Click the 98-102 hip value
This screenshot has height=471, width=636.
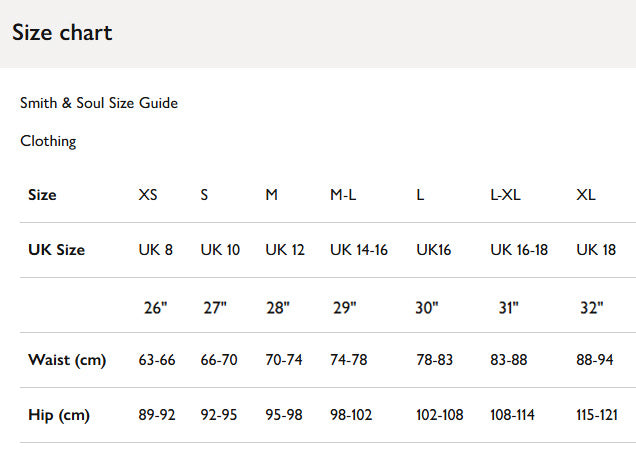point(351,415)
